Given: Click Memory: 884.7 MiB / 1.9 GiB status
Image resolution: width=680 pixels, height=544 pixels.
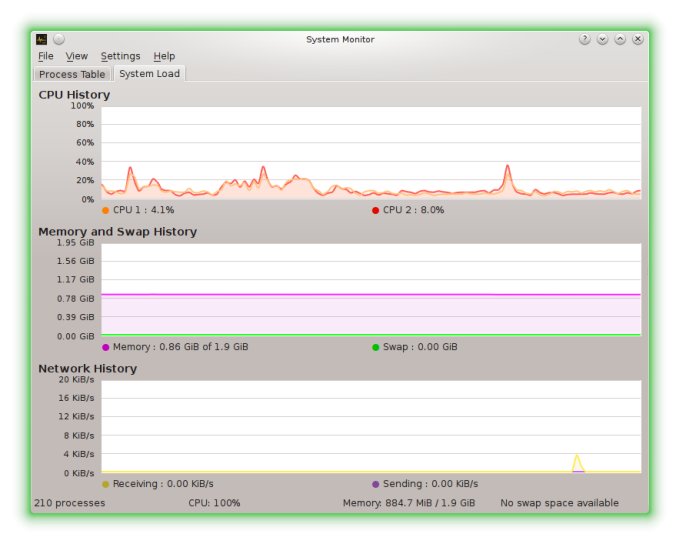Looking at the screenshot, I should pyautogui.click(x=409, y=503).
